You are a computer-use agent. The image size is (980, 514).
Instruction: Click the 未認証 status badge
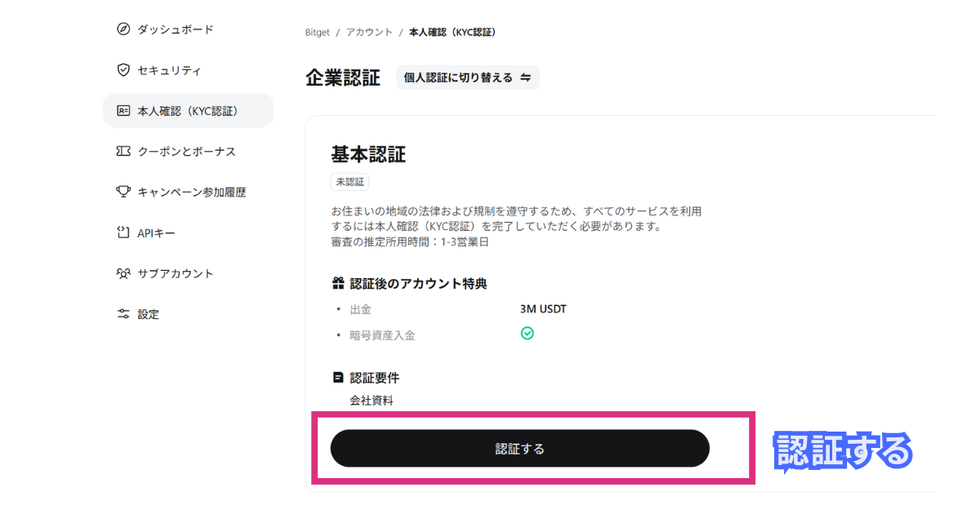(350, 182)
